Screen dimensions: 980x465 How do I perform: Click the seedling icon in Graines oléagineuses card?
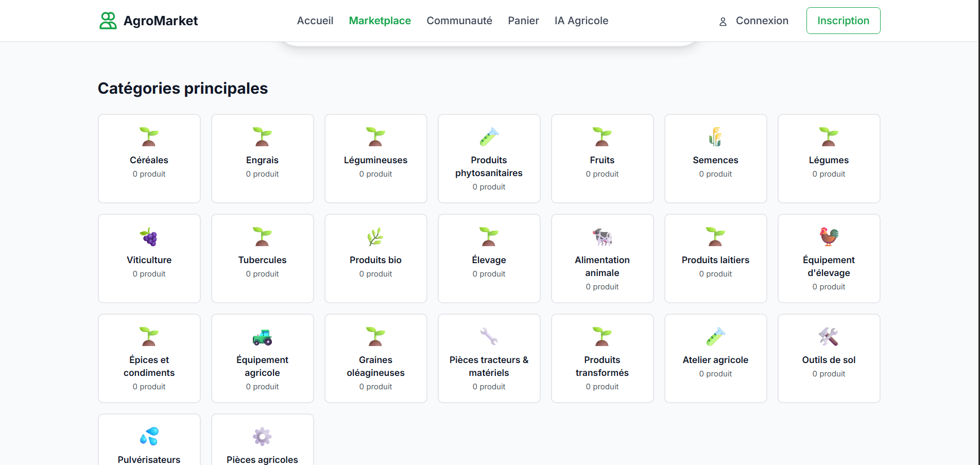pos(376,337)
